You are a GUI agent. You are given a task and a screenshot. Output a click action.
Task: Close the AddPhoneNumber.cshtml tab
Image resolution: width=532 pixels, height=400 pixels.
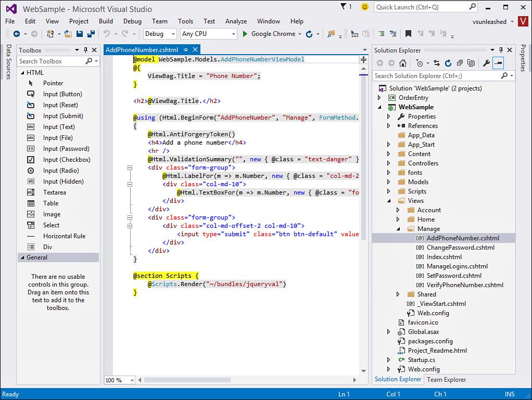tap(195, 50)
